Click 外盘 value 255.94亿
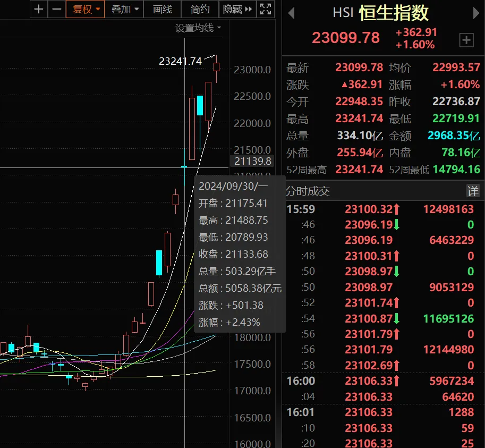This screenshot has width=485, height=448. [x=360, y=153]
